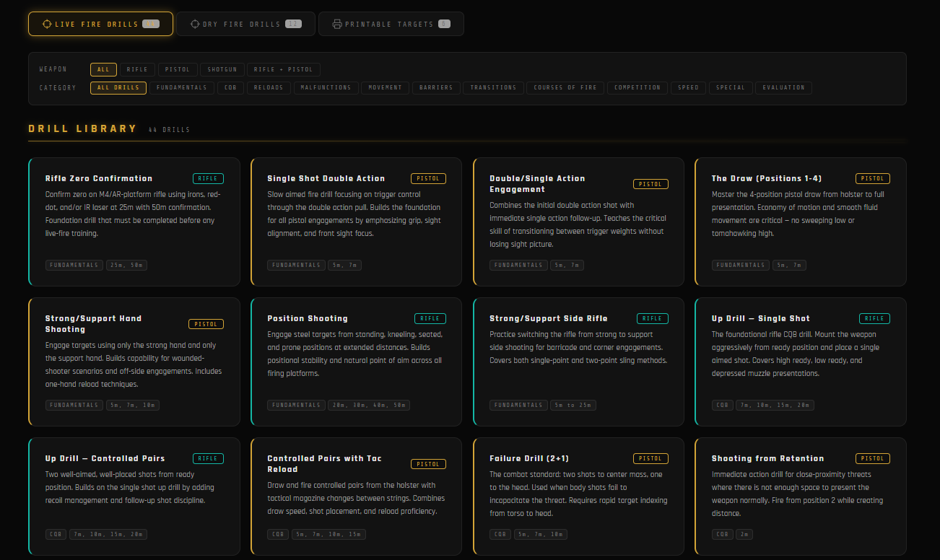The height and width of the screenshot is (560, 940).
Task: Select the All Drills category filter
Action: tap(118, 88)
